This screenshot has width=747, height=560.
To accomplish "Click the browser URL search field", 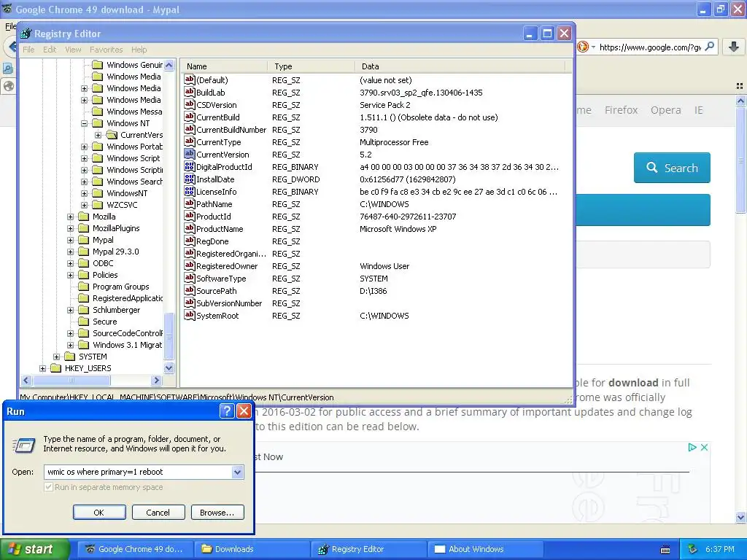I will [650, 47].
